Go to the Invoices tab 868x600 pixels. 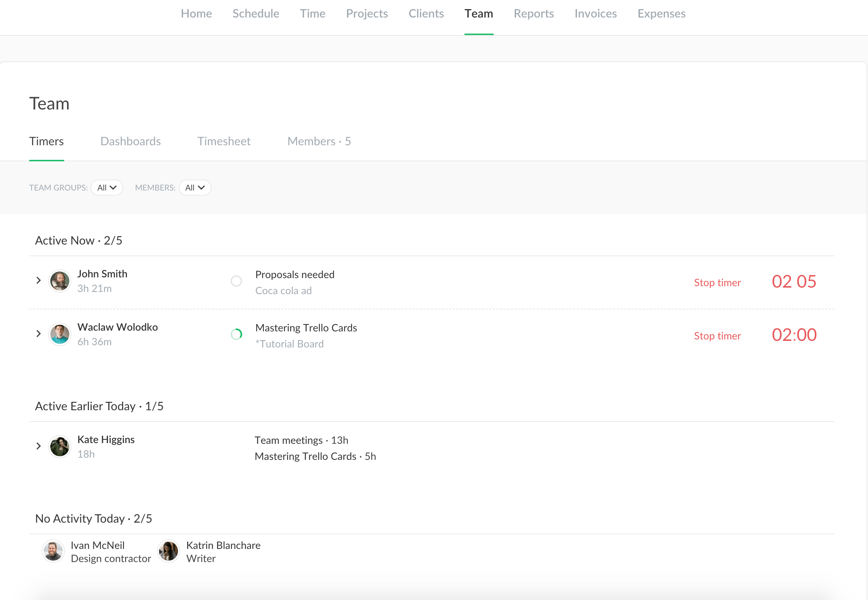pos(595,14)
